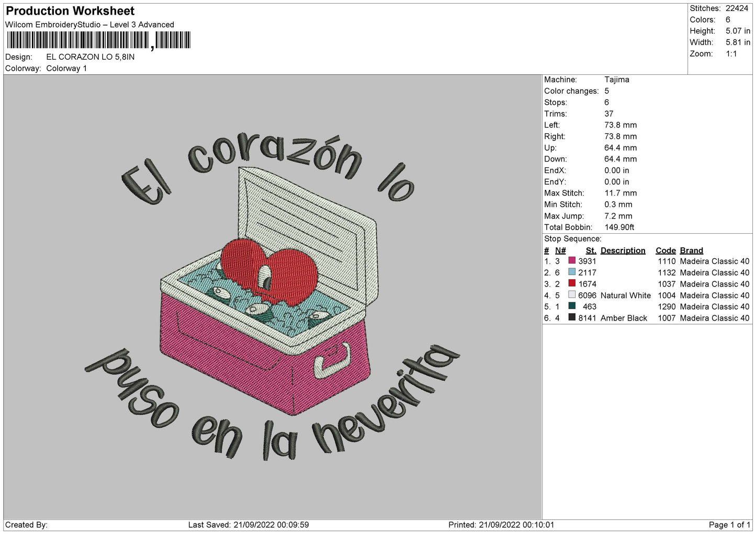This screenshot has height=534, width=756.
Task: Click the Natural White thread swatch
Action: click(572, 295)
